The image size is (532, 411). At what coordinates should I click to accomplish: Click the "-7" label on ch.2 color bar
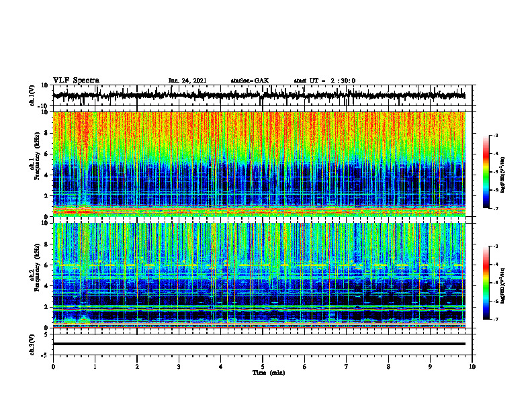pyautogui.click(x=496, y=320)
